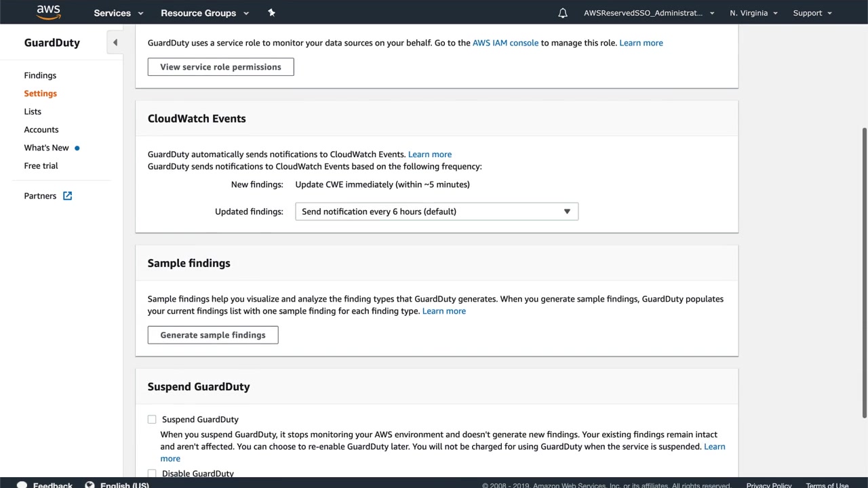Check the Disable GuardDuty checkbox
This screenshot has height=488, width=868.
[x=152, y=473]
